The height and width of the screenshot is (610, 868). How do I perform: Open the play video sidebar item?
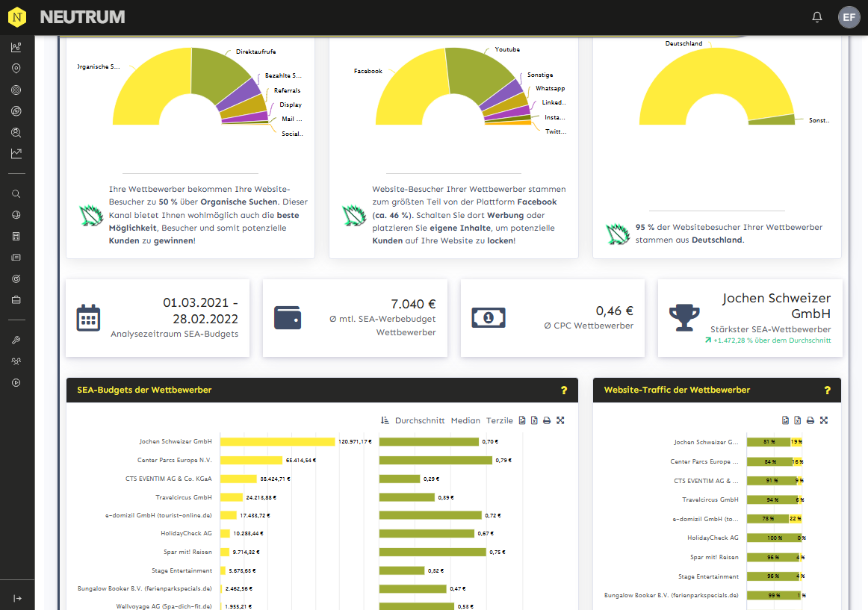tap(16, 383)
